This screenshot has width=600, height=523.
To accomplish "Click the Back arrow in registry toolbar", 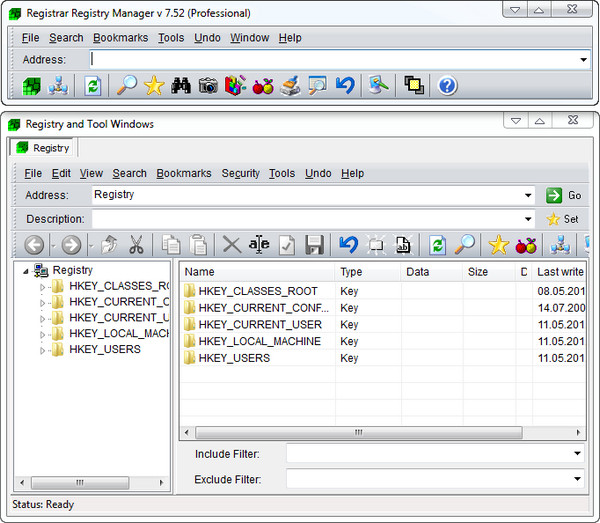I will click(x=34, y=245).
